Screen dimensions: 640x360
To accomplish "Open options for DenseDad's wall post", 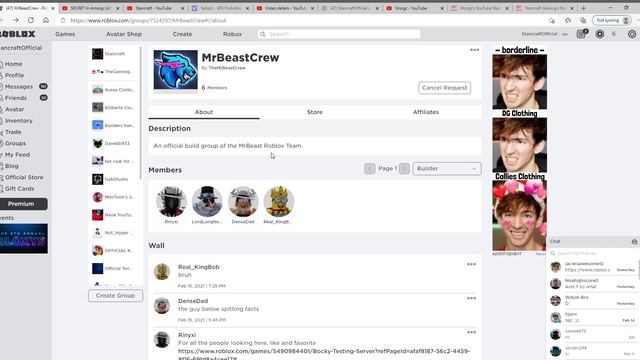I will [471, 298].
